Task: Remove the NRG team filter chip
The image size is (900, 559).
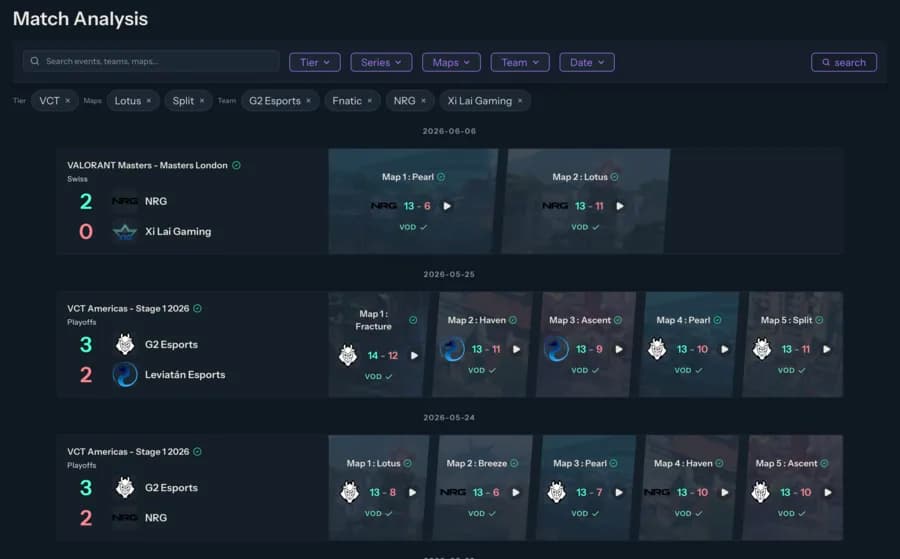Action: tap(424, 101)
